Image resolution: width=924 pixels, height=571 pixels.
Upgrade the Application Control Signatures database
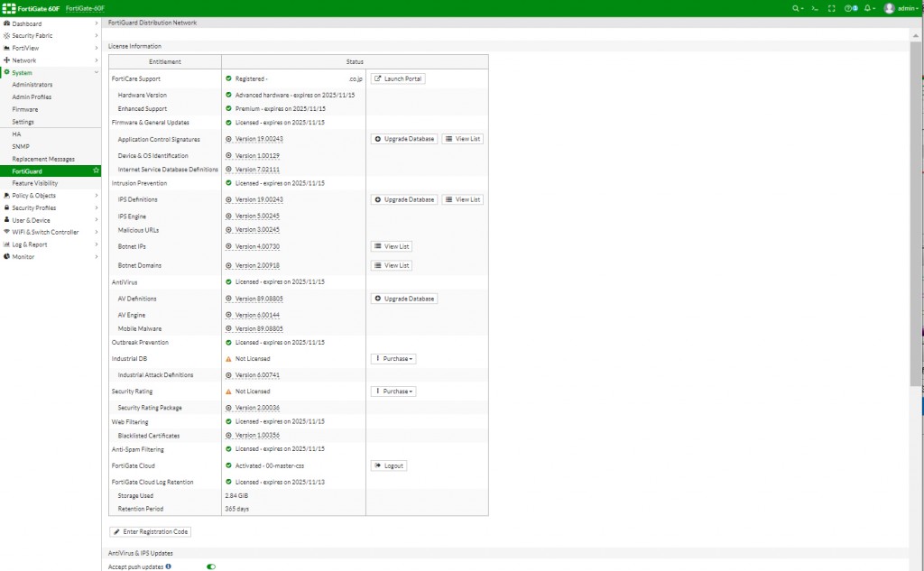[403, 139]
